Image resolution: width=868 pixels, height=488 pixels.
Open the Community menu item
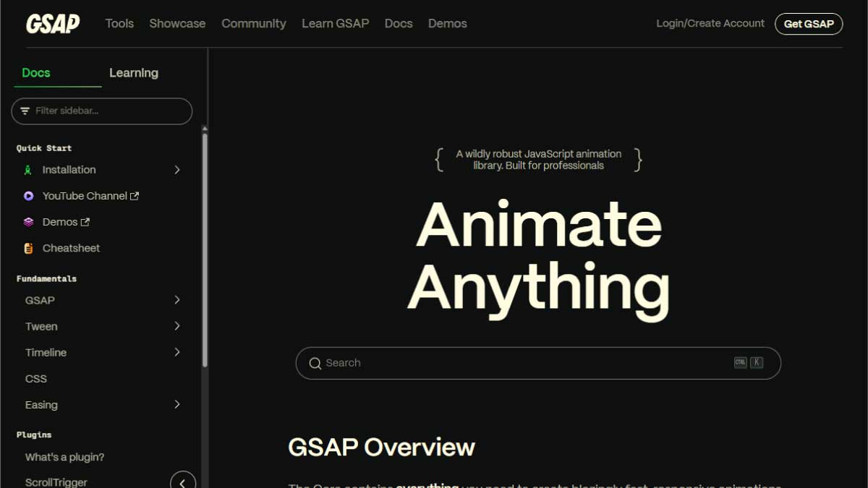[x=253, y=24]
